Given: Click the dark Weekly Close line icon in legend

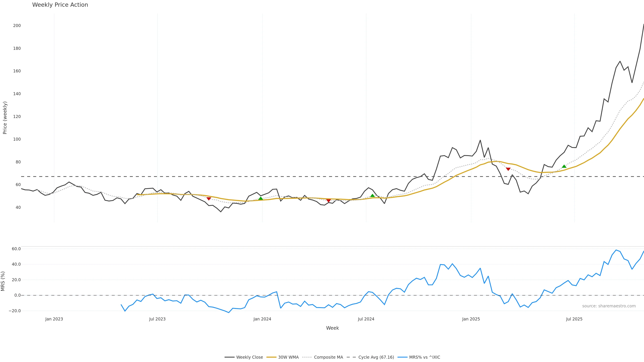Looking at the screenshot, I should pos(229,357).
